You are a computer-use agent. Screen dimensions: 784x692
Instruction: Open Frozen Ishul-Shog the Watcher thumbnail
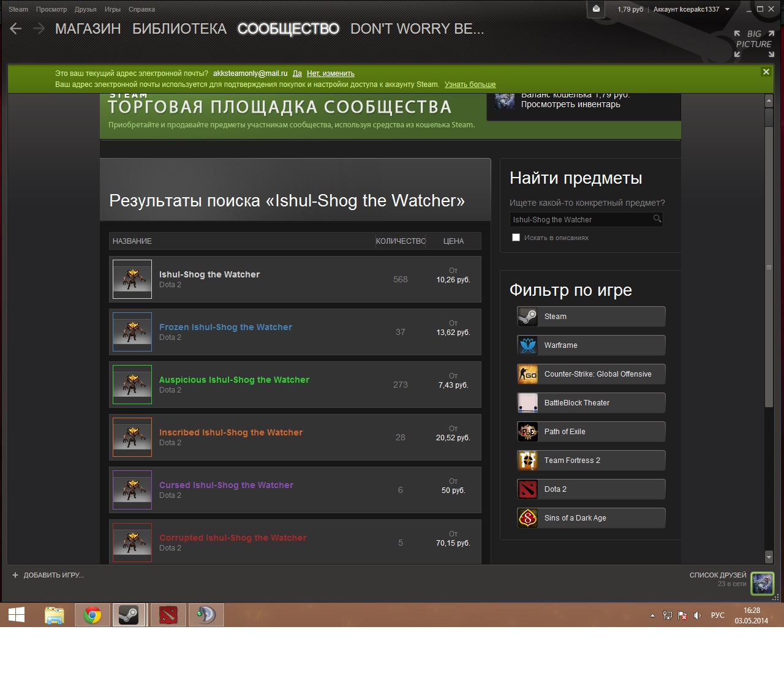pos(132,332)
